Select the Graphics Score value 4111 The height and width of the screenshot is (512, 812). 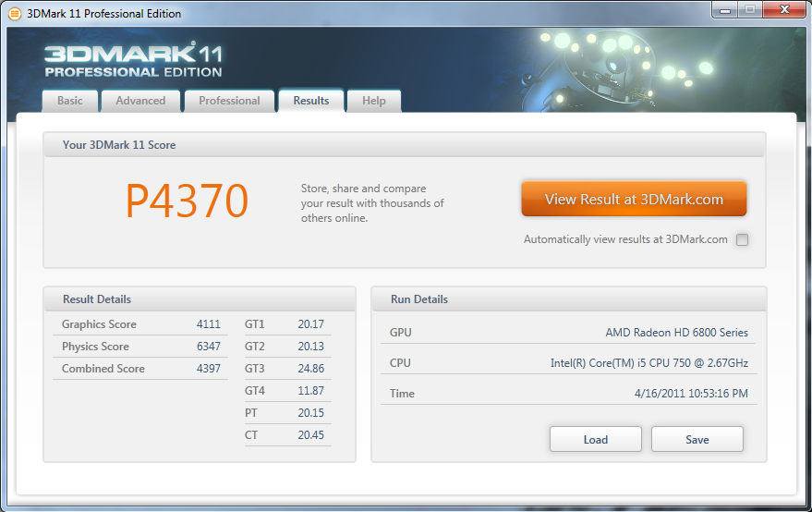click(209, 324)
